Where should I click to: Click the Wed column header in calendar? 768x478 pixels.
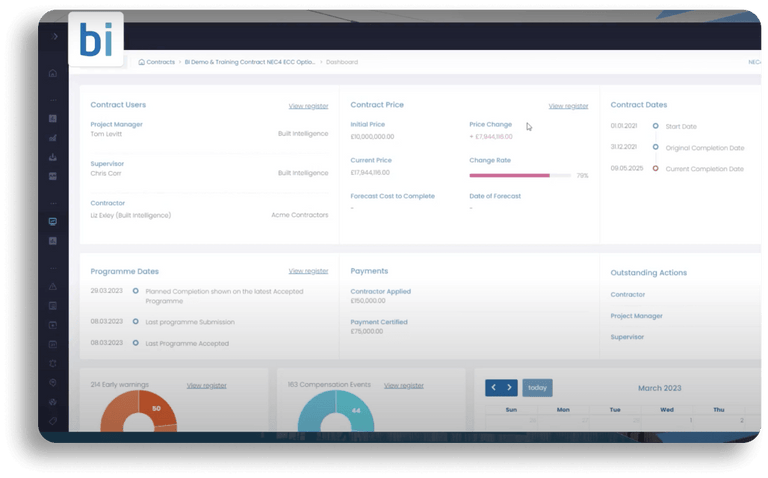click(x=667, y=409)
